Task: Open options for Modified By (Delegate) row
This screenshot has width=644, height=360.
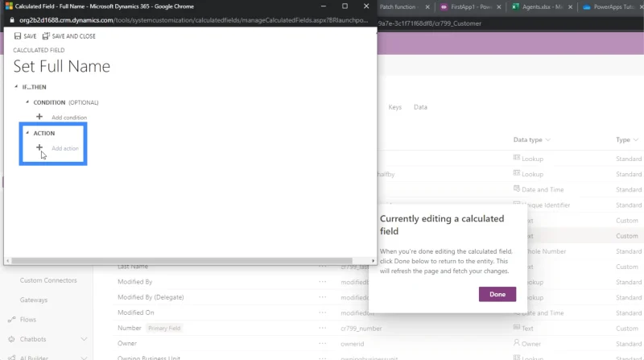Action: pos(323,297)
